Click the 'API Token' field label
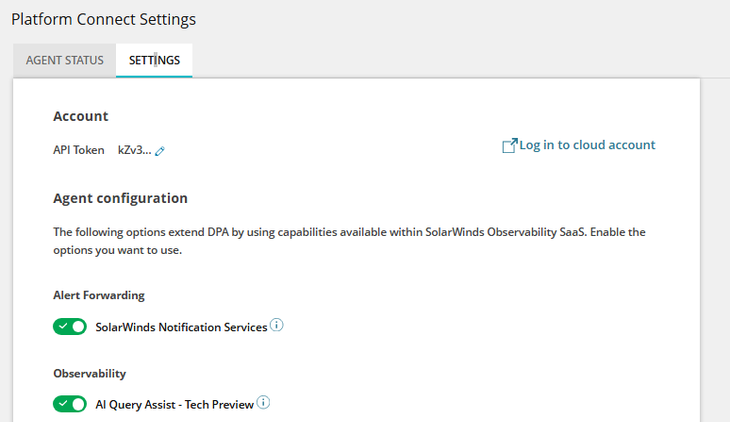Viewport: 730px width, 422px height. point(79,150)
